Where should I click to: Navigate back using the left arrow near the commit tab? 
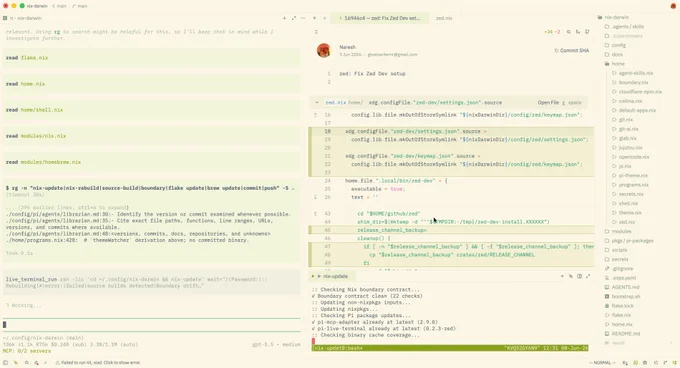(x=315, y=18)
